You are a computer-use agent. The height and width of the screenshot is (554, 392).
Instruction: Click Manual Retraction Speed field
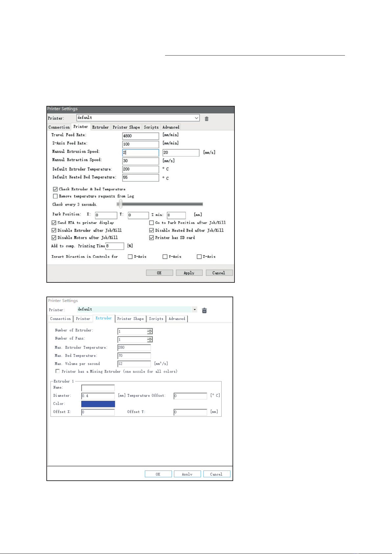point(141,161)
